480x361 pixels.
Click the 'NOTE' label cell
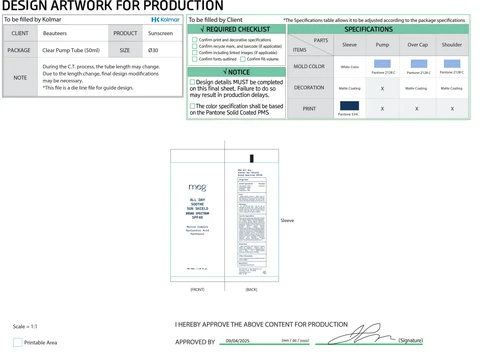20,78
